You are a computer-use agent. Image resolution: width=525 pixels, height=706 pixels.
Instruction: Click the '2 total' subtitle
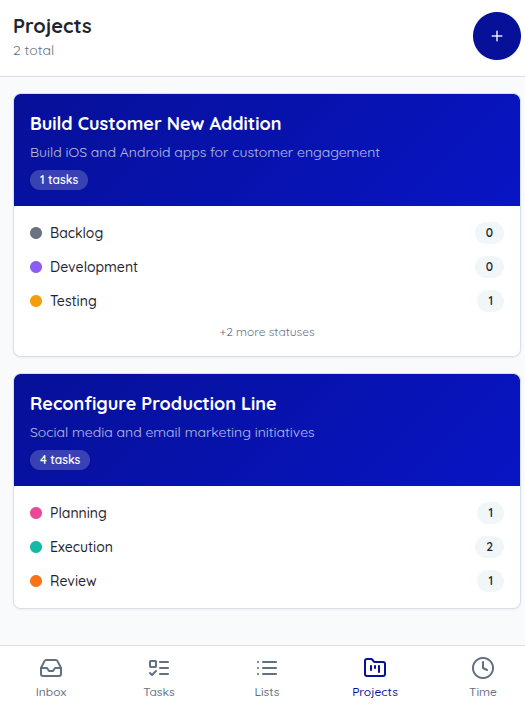click(x=34, y=50)
